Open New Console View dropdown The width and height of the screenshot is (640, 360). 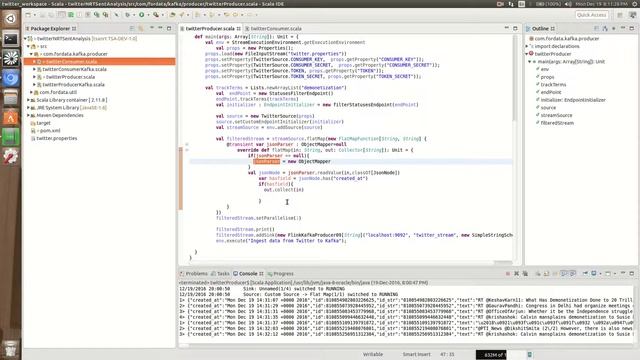tap(615, 273)
